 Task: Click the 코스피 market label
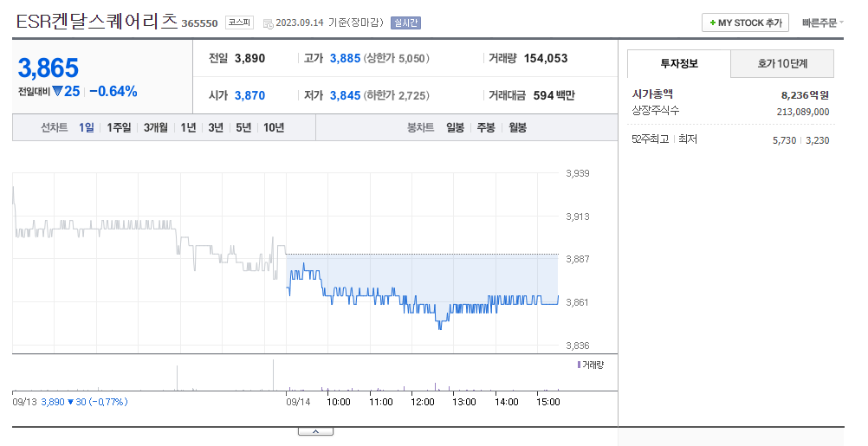239,23
